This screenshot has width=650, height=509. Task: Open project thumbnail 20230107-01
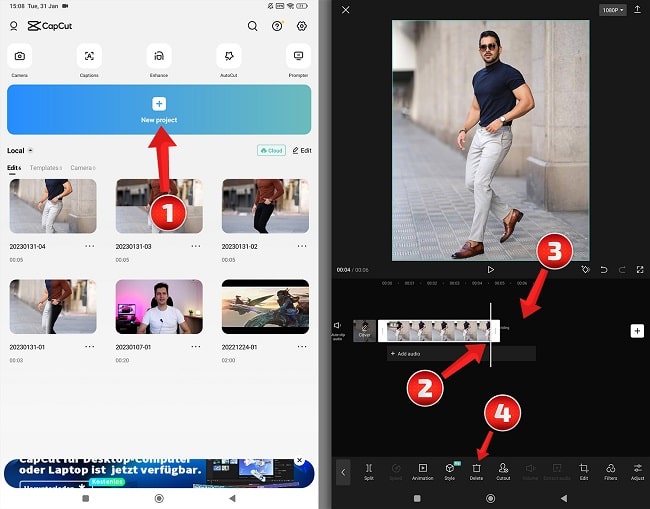click(x=159, y=307)
